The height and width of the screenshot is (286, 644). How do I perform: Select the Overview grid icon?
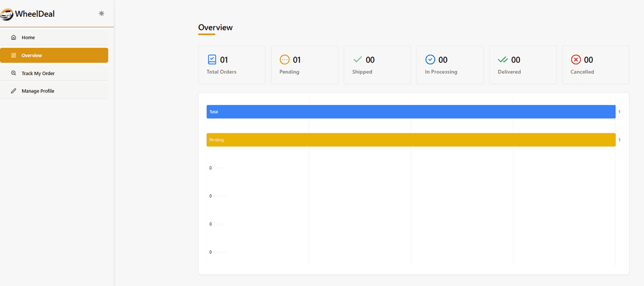[x=14, y=55]
